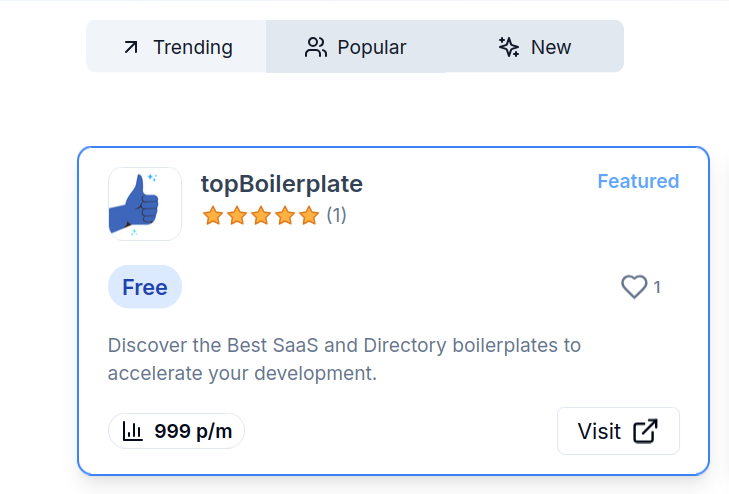Click the review count next to stars
The width and height of the screenshot is (729, 494).
pyautogui.click(x=336, y=215)
